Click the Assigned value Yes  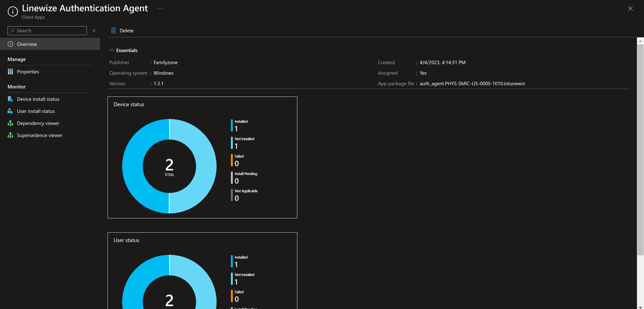click(423, 73)
